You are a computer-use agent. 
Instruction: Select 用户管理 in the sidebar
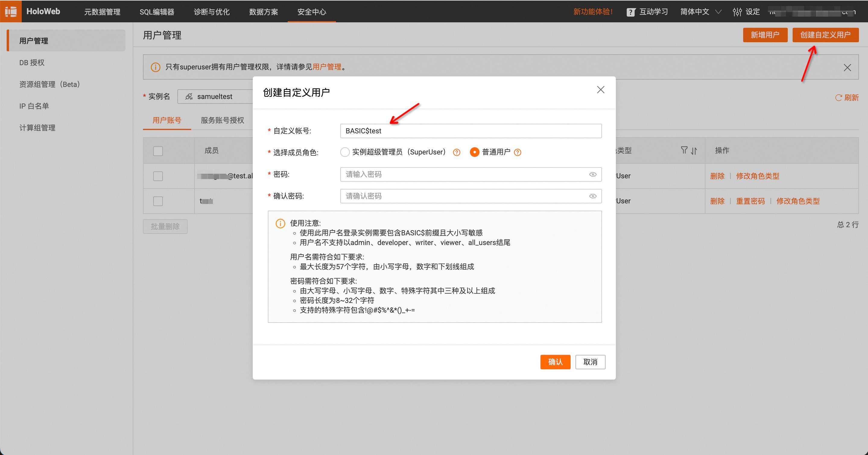[66, 40]
